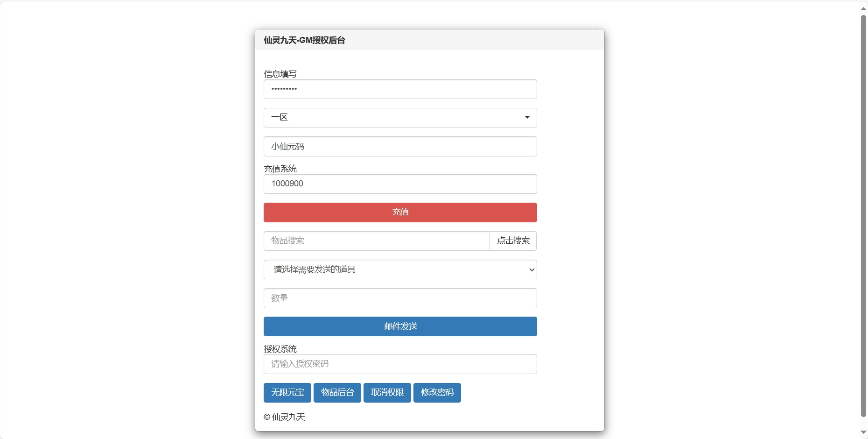
Task: Click the password field under 信息填写
Action: [x=400, y=89]
